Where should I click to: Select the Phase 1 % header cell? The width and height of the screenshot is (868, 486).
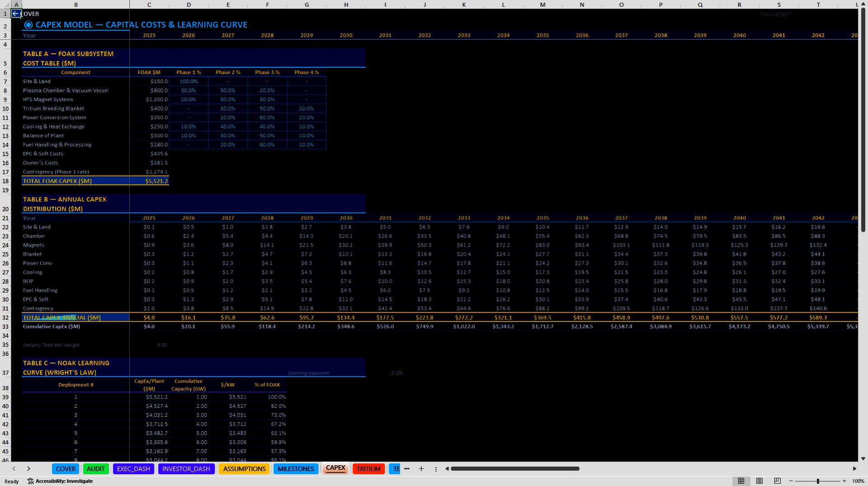(189, 72)
